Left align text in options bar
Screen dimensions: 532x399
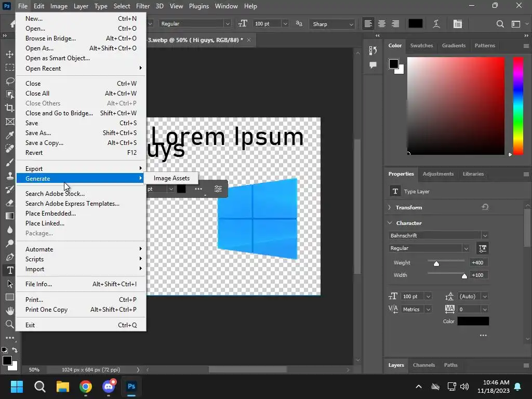tap(368, 24)
